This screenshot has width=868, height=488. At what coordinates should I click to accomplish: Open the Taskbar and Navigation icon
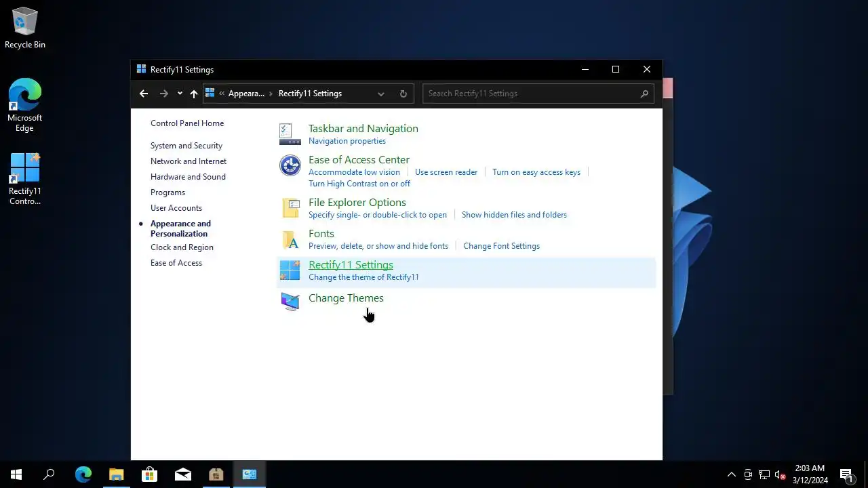point(290,134)
